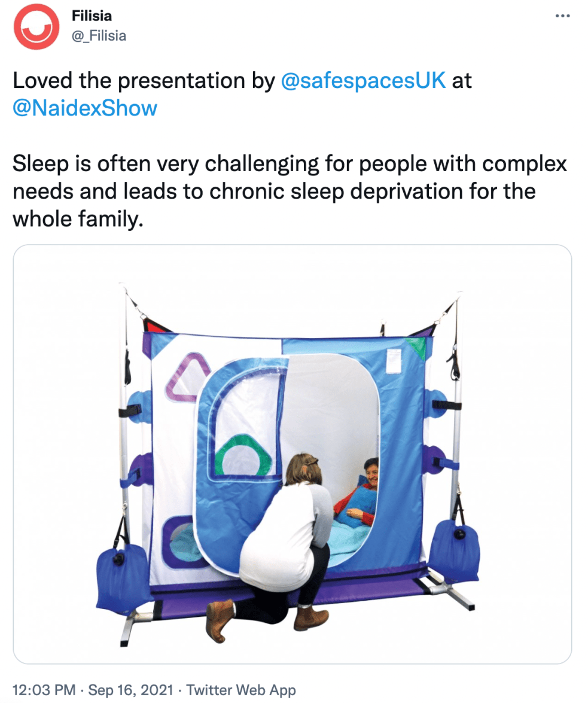
Task: Click the Twitter Web App source label
Action: click(x=240, y=690)
